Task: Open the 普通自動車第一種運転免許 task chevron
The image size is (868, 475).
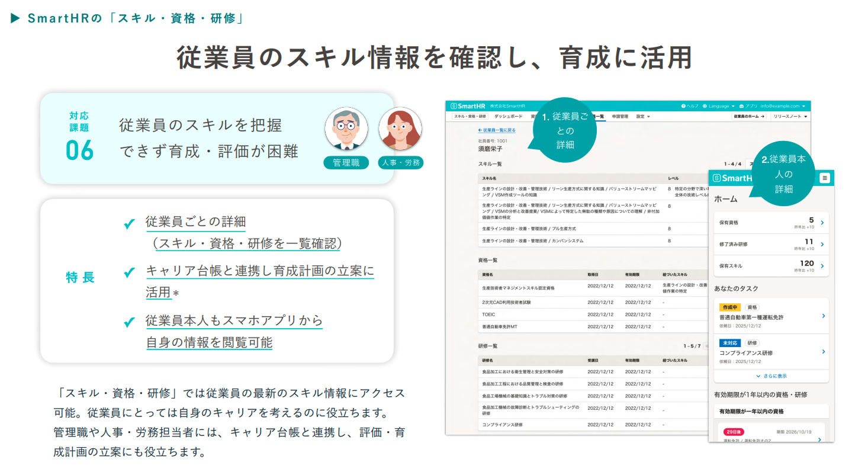Action: point(823,316)
